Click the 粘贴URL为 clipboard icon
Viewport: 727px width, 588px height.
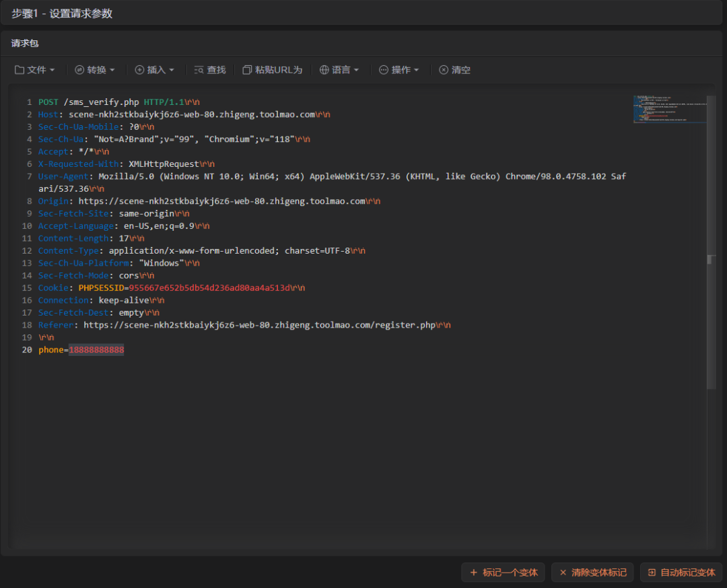pyautogui.click(x=247, y=70)
